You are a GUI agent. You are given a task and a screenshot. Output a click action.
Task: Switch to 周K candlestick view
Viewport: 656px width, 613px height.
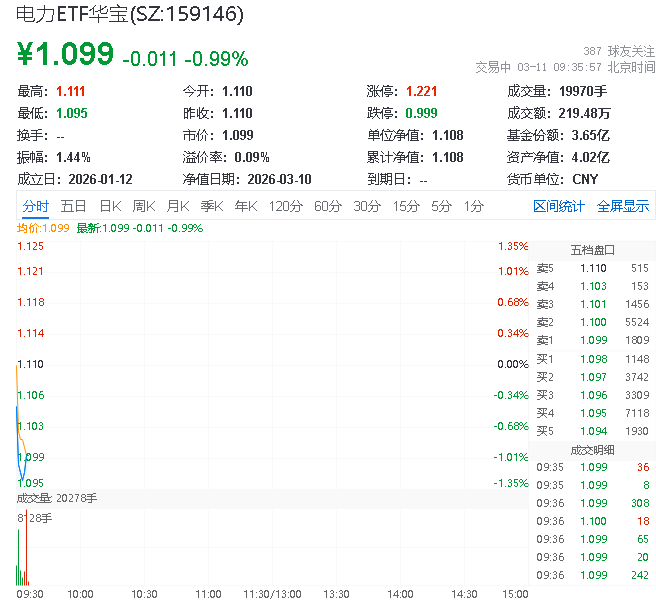point(143,206)
